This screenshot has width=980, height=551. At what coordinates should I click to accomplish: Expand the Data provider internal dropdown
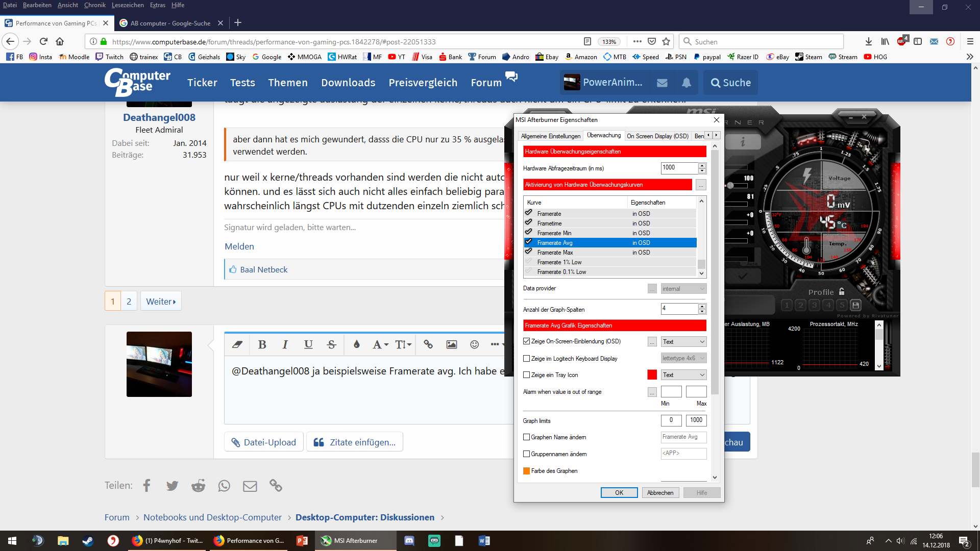coord(683,289)
